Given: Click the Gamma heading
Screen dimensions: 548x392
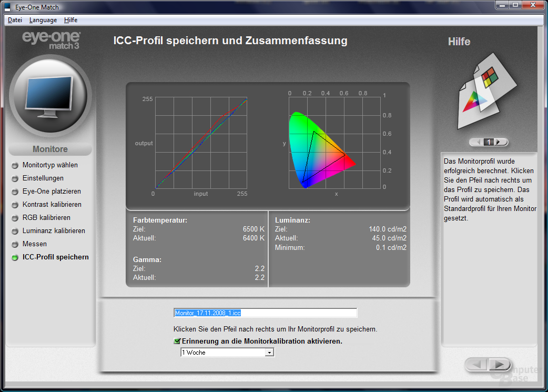Looking at the screenshot, I should pos(147,259).
